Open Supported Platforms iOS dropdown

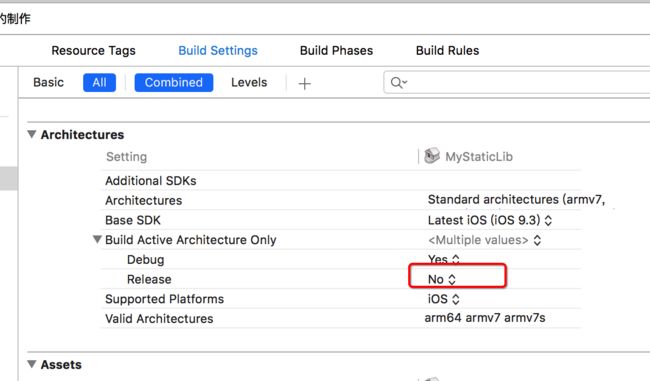pos(444,299)
